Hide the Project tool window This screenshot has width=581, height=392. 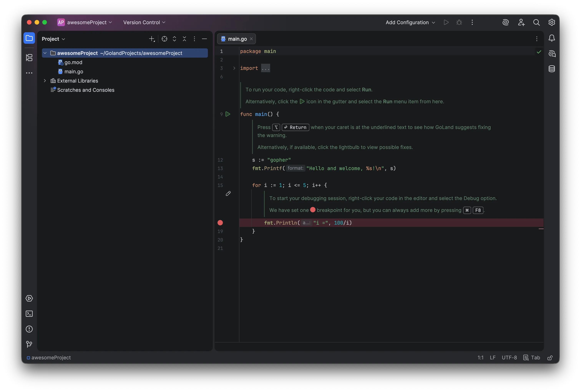204,39
